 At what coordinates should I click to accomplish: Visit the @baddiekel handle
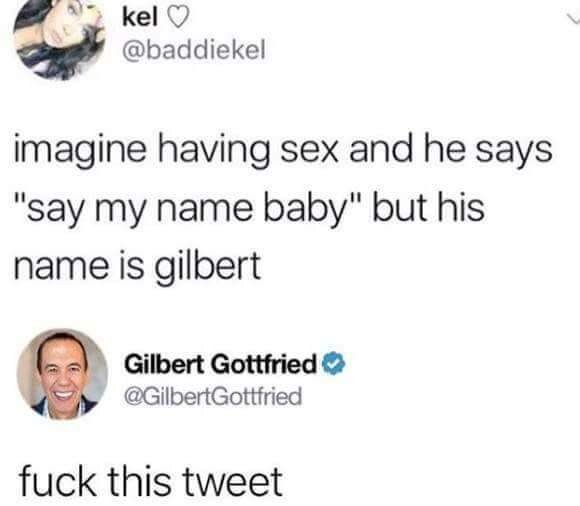click(194, 50)
